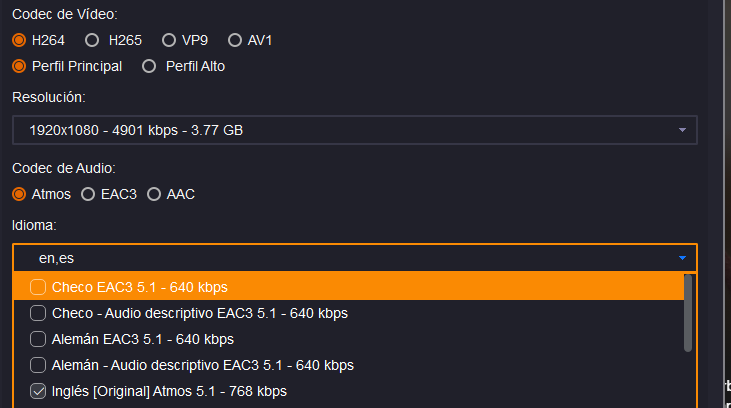This screenshot has width=731, height=408.
Task: Select Atmos audio codec
Action: (19, 194)
